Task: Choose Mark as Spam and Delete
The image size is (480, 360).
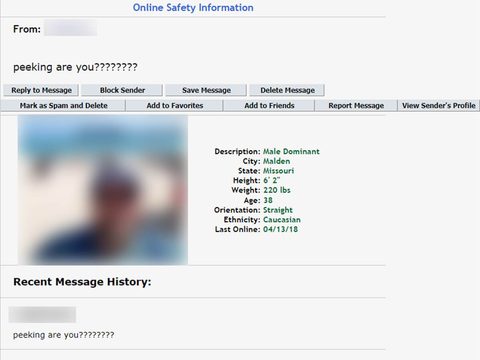Action: pyautogui.click(x=63, y=106)
